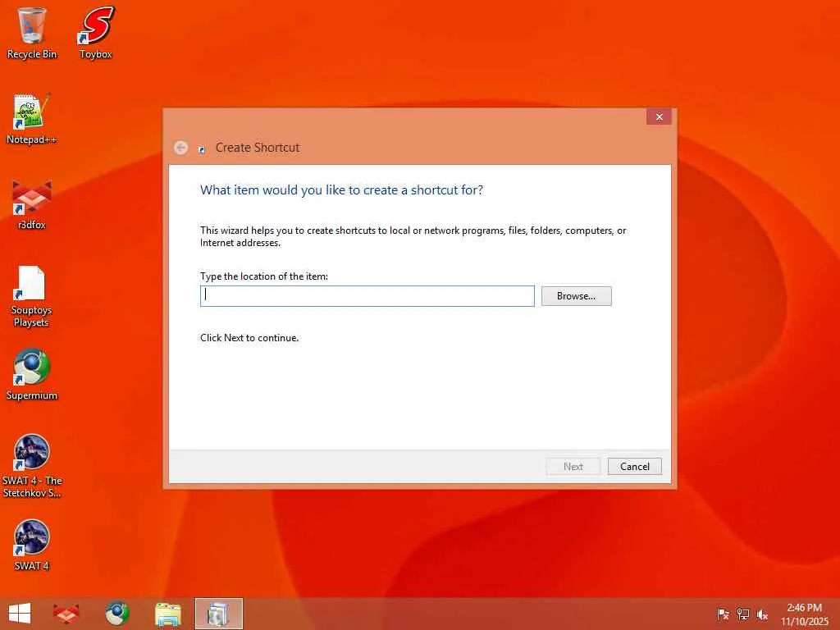Select the Notepad++ desktop shortcut
Screen dimensions: 840x630
point(32,119)
